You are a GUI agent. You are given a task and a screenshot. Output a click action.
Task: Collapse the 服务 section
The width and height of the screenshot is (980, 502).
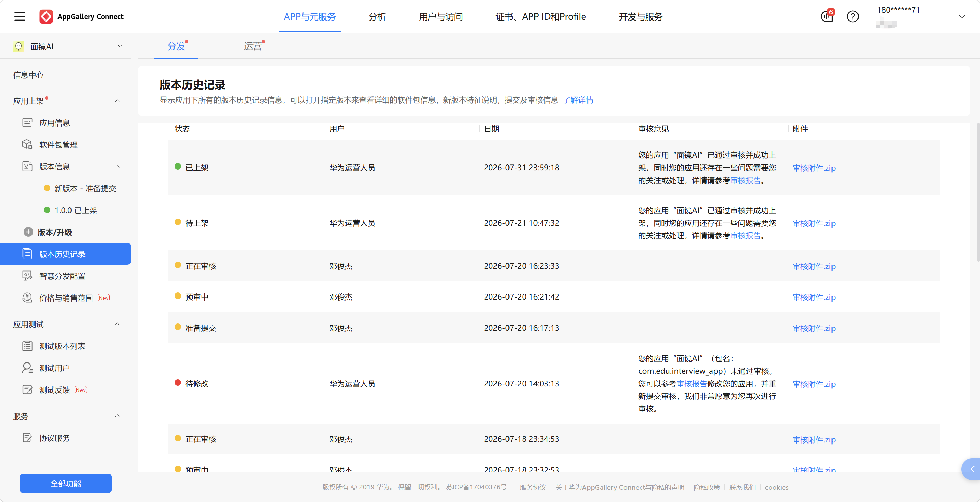point(117,416)
